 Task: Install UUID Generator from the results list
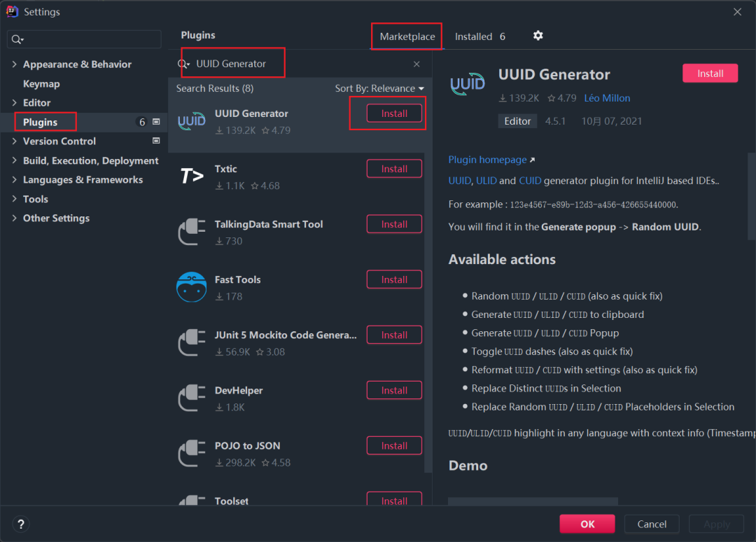point(394,113)
